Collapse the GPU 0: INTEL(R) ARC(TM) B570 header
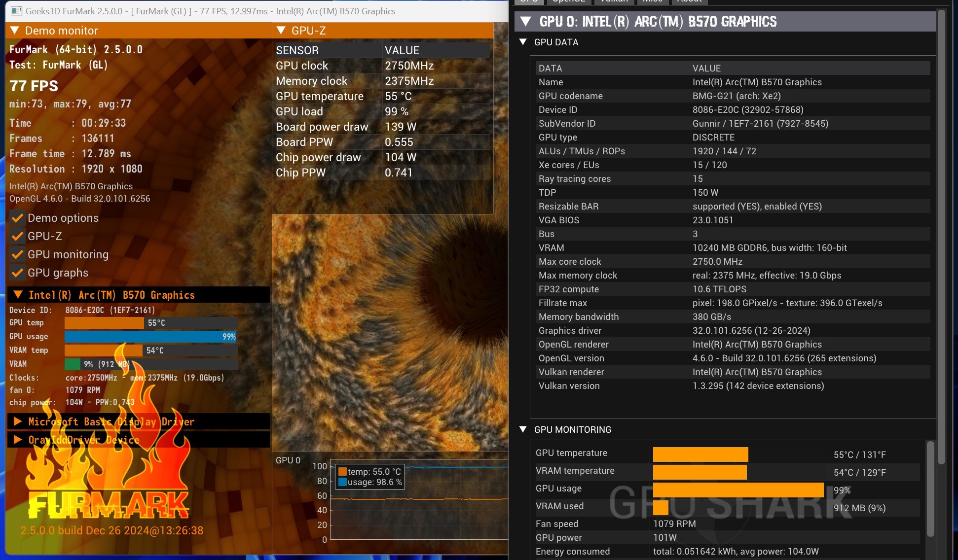 (526, 21)
